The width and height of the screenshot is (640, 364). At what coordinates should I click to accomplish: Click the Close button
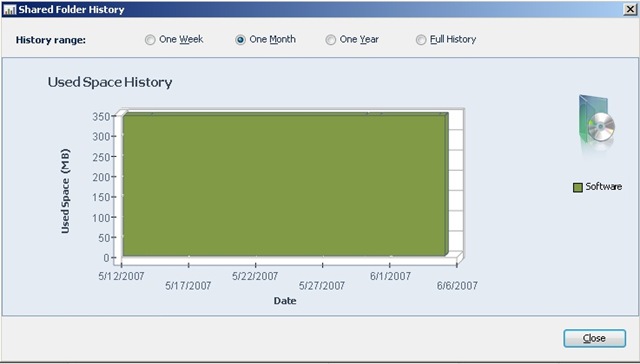pyautogui.click(x=594, y=338)
